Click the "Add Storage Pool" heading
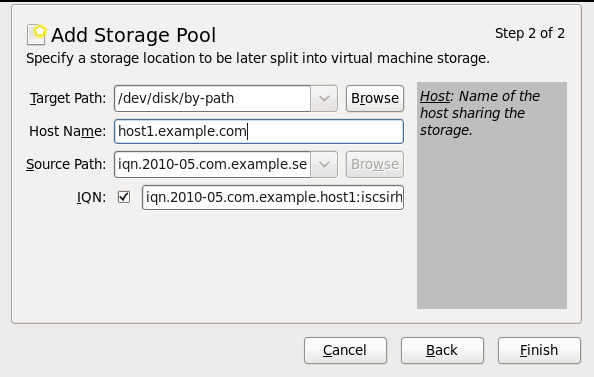 click(133, 35)
